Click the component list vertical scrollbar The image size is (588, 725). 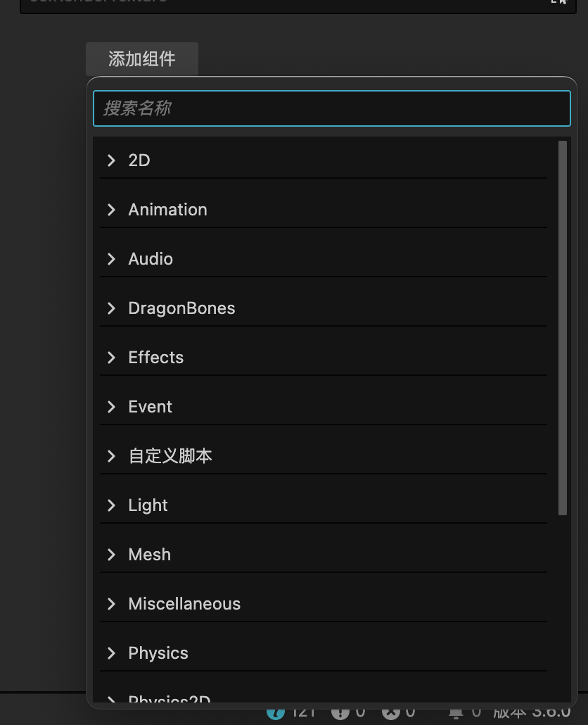pos(562,328)
